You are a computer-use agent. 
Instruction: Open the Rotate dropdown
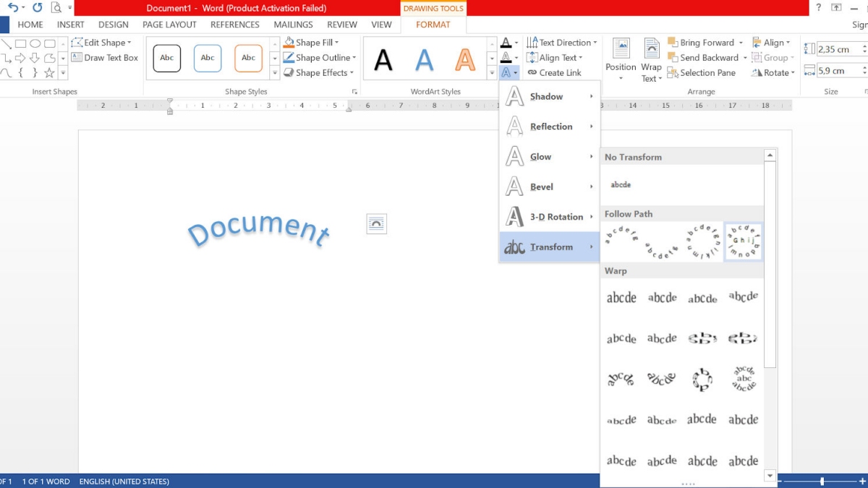[773, 73]
